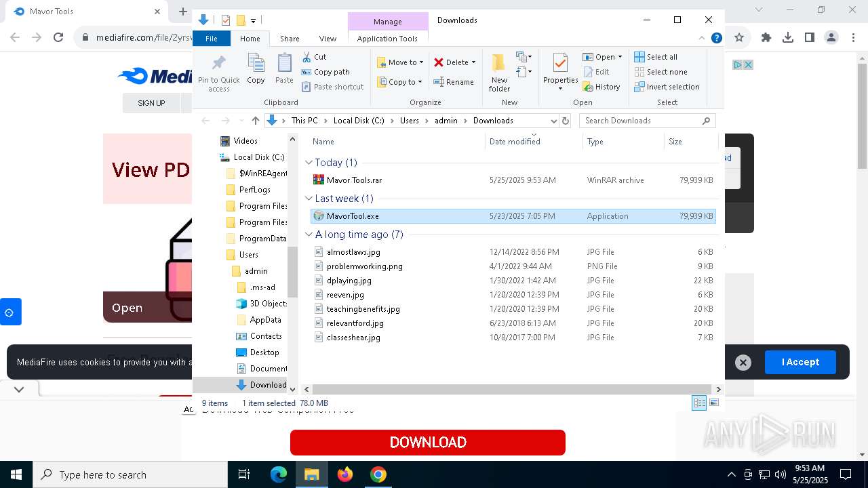This screenshot has height=488, width=868.
Task: Select the Mavor Tools Chrome tab
Action: click(85, 12)
